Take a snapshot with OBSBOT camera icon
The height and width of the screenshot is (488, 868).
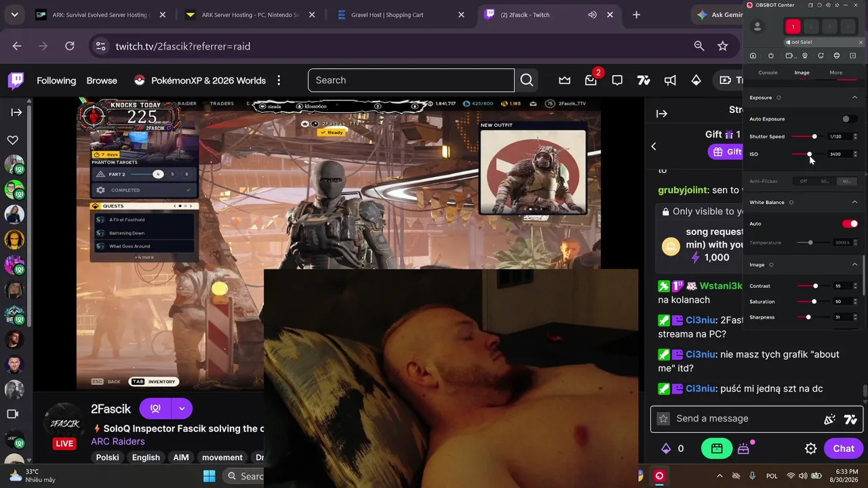(x=753, y=56)
